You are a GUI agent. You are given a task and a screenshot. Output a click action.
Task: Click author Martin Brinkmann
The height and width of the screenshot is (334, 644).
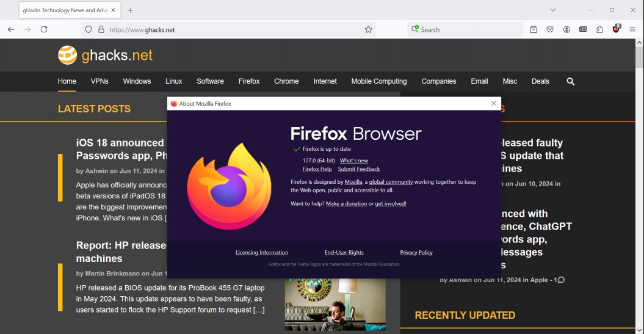[112, 274]
